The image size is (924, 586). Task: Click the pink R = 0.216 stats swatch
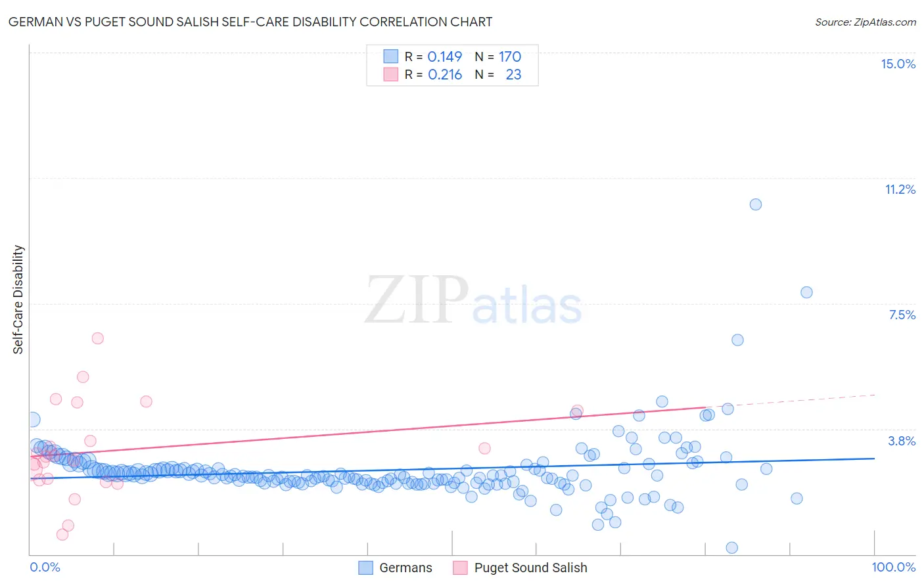pyautogui.click(x=391, y=74)
